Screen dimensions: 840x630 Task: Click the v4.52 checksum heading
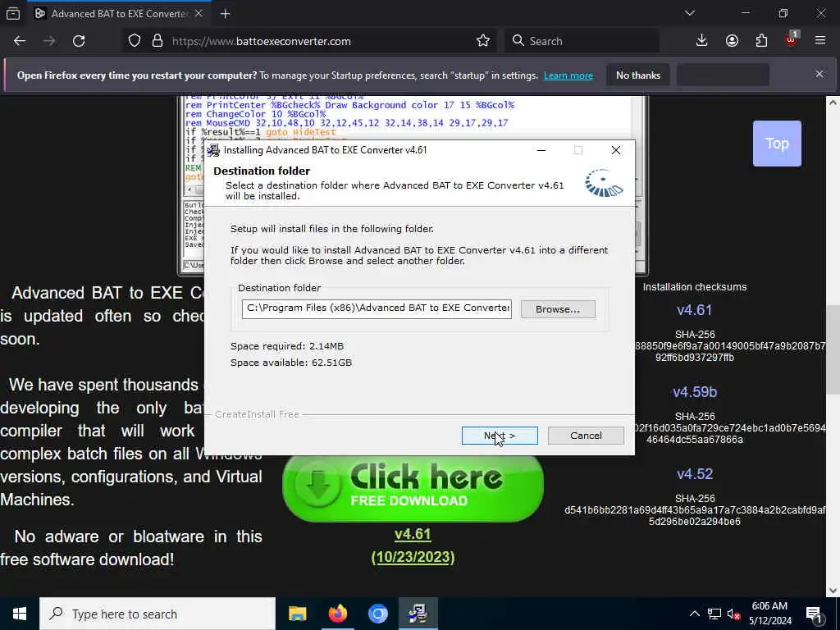pos(695,474)
